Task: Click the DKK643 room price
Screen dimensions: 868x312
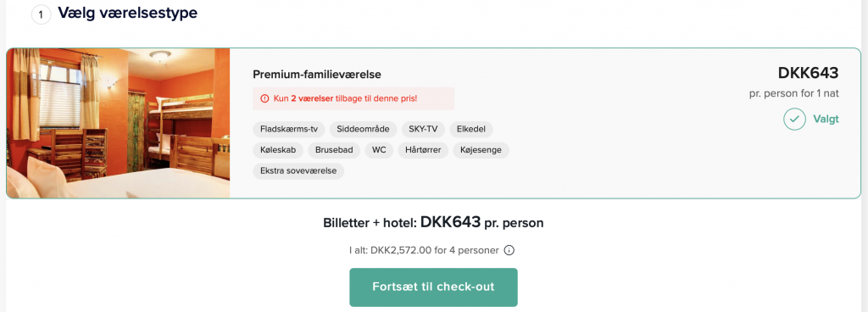Action: (809, 72)
